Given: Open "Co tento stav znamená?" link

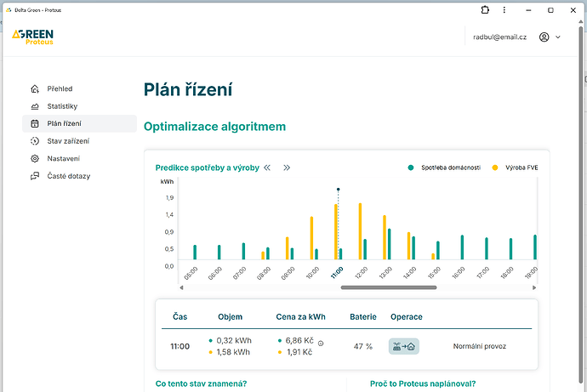Looking at the screenshot, I should tap(201, 383).
